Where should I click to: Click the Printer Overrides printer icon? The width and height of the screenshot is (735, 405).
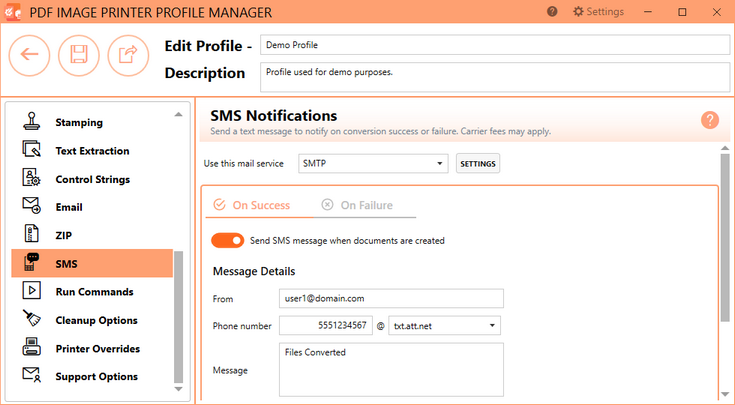(x=31, y=347)
